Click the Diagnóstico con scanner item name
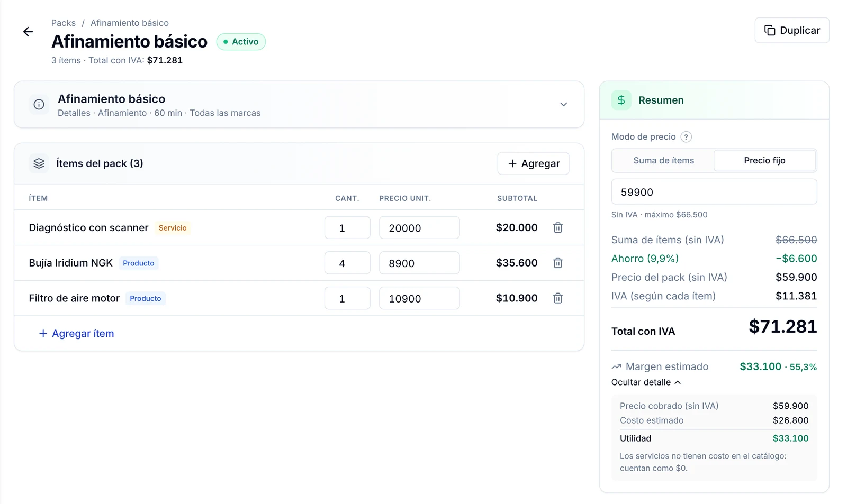Image resolution: width=847 pixels, height=504 pixels. (x=88, y=227)
